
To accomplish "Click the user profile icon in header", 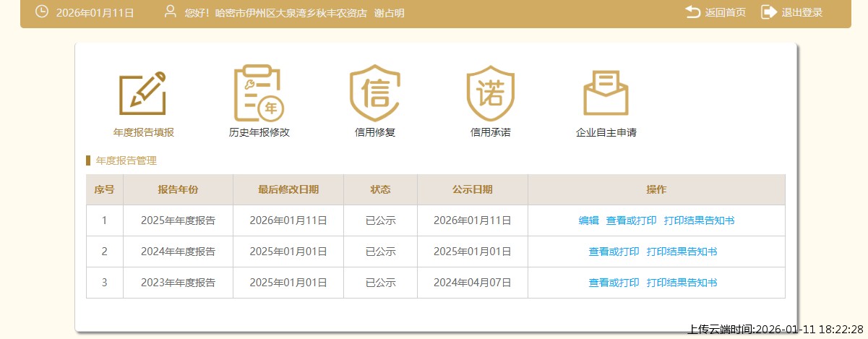I will click(x=171, y=12).
